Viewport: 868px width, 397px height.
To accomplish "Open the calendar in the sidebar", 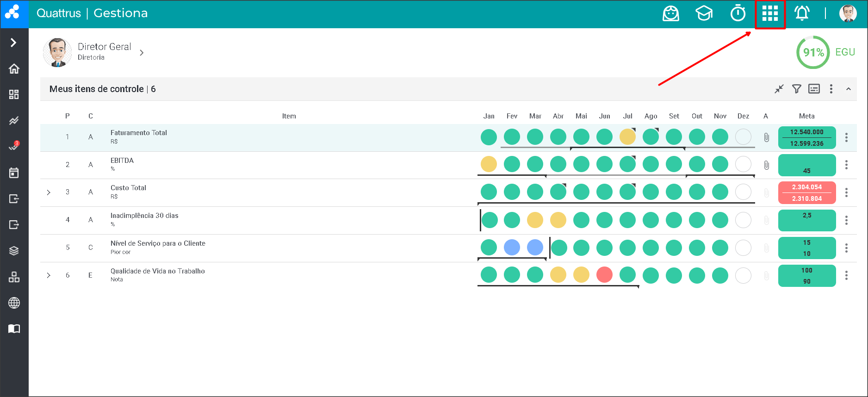I will 14,173.
